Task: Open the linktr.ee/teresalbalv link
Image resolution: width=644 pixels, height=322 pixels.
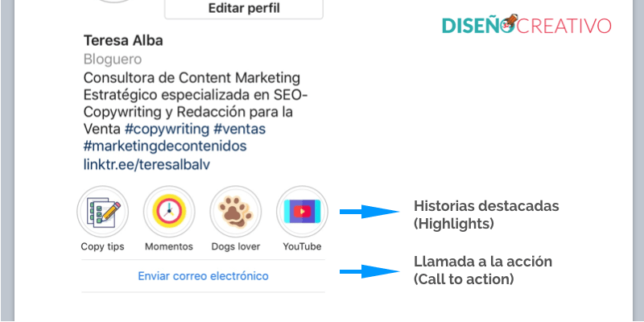Action: coord(147,165)
